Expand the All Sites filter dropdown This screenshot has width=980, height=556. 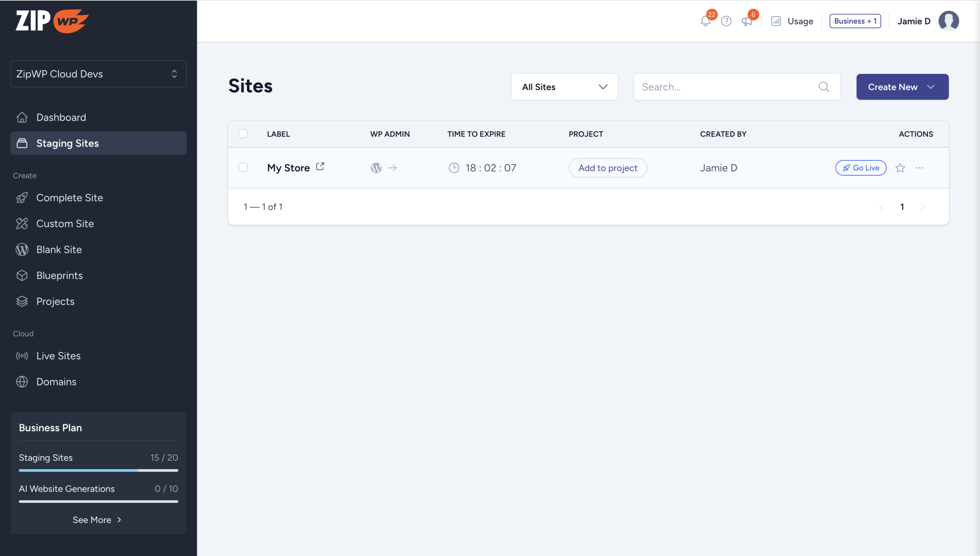(564, 87)
